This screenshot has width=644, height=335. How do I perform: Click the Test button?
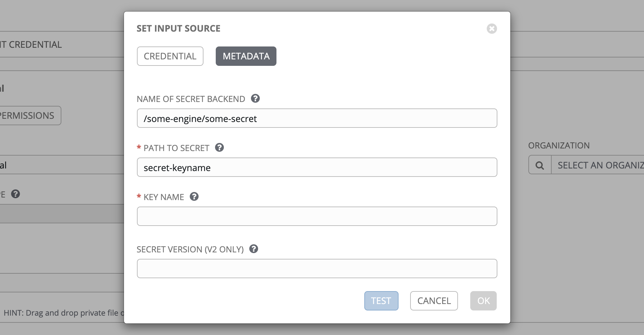381,301
